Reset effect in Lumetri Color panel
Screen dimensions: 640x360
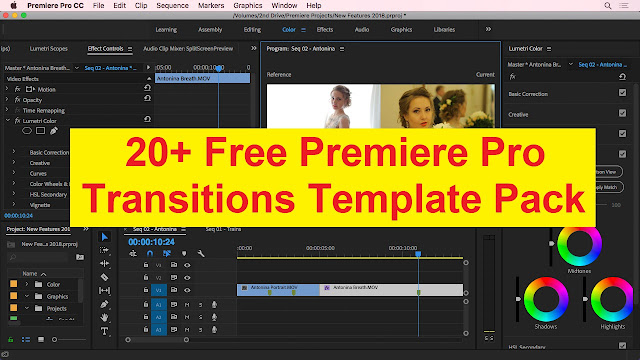coord(622,77)
